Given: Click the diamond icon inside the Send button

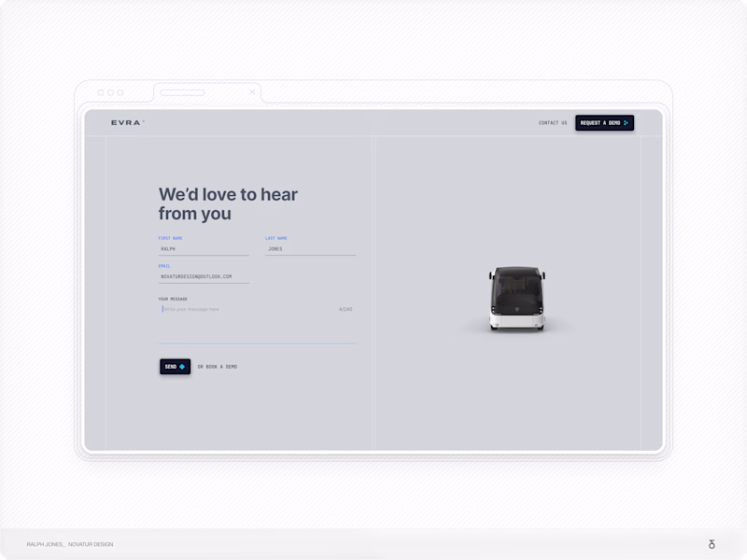Looking at the screenshot, I should click(184, 366).
